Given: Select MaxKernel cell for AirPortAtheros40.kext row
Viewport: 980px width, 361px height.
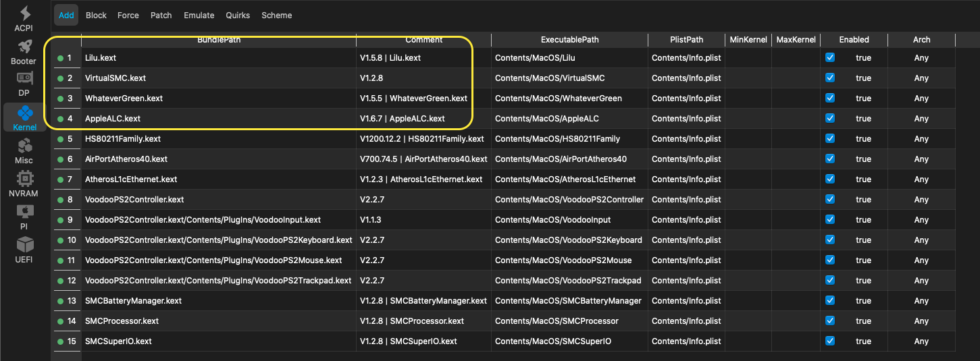Looking at the screenshot, I should coord(796,159).
